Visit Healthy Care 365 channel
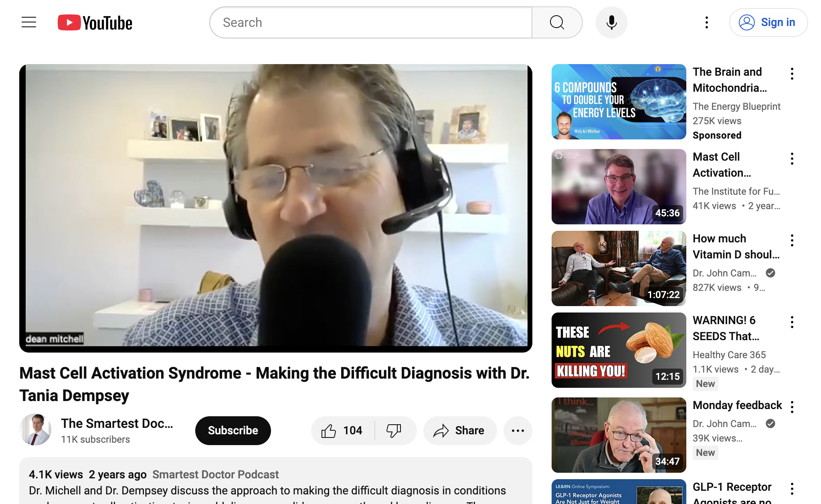The image size is (821, 504). point(729,355)
